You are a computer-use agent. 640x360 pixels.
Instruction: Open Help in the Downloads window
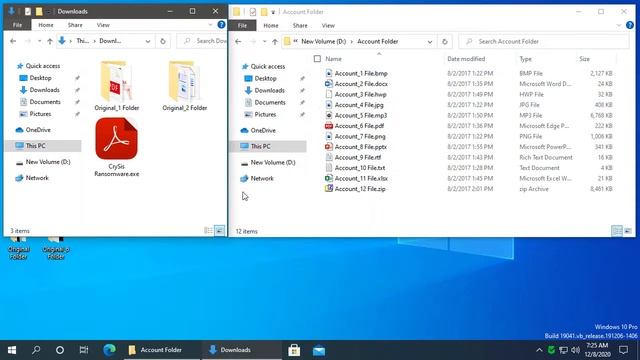[x=221, y=25]
